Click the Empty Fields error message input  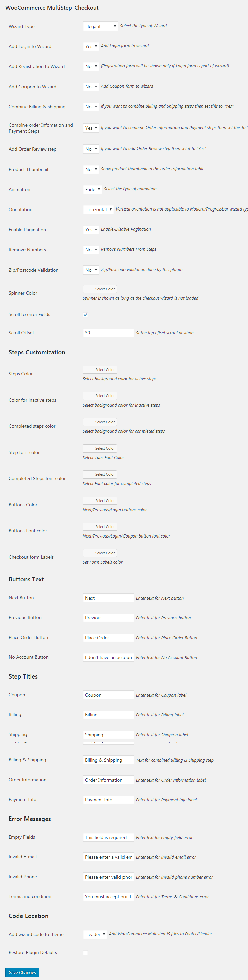pos(108,837)
